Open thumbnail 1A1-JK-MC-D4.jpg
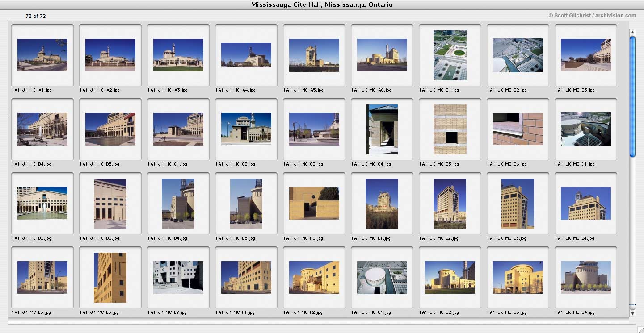Viewport: 644px width, 333px height. (178, 204)
